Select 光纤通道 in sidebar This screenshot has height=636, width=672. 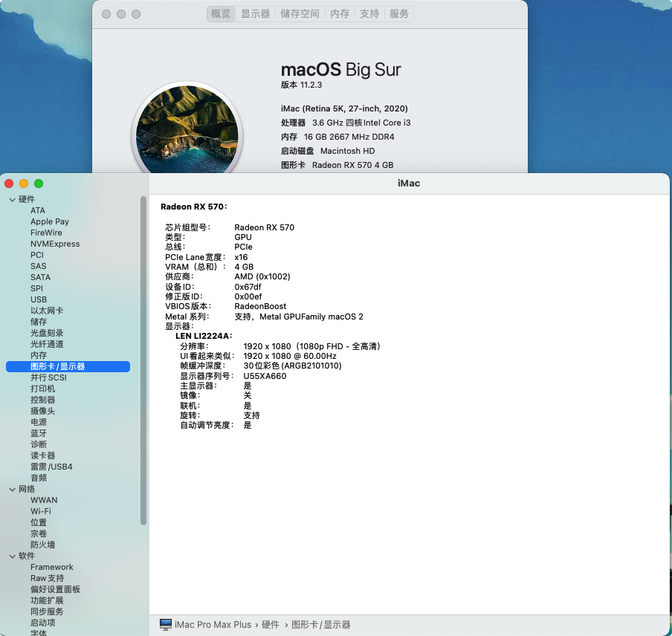coord(47,344)
